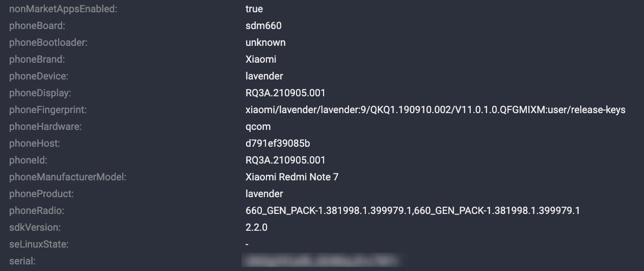Select the phoneId value RQ3A.210905.001
Viewport: 644px width, 271px height.
tap(285, 160)
